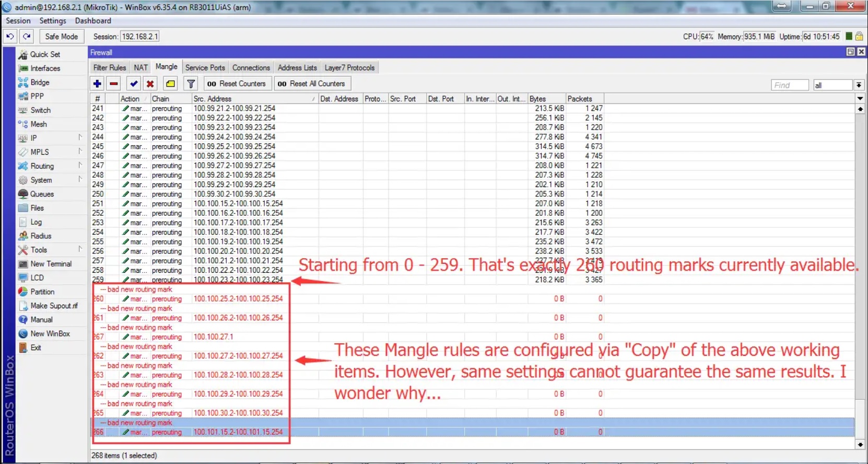
Task: Click the blue checkmark Enable rule icon
Action: click(x=134, y=84)
